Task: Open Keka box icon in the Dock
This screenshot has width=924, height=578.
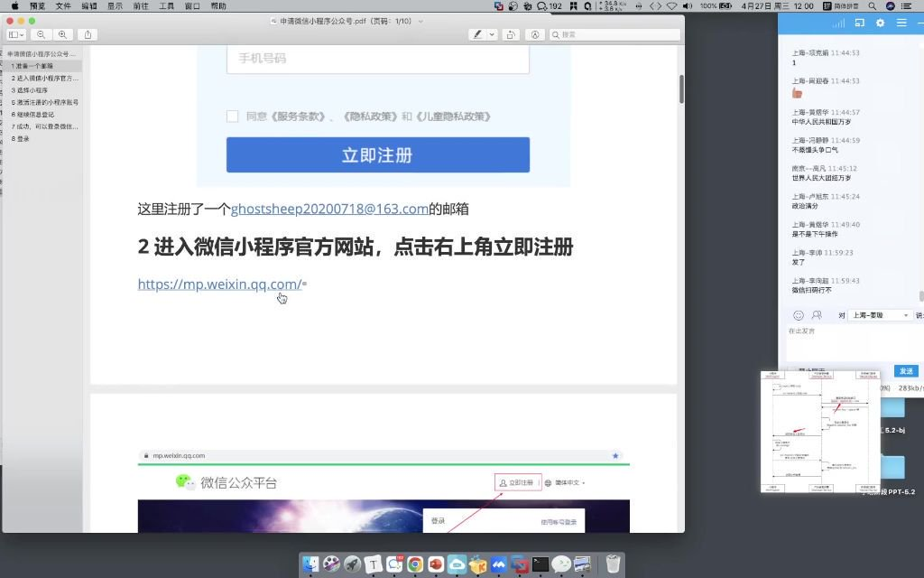Action: pyautogui.click(x=478, y=564)
